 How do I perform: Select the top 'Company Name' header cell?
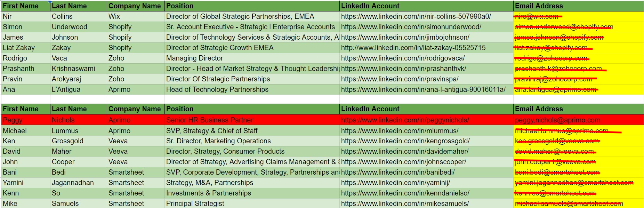135,6
